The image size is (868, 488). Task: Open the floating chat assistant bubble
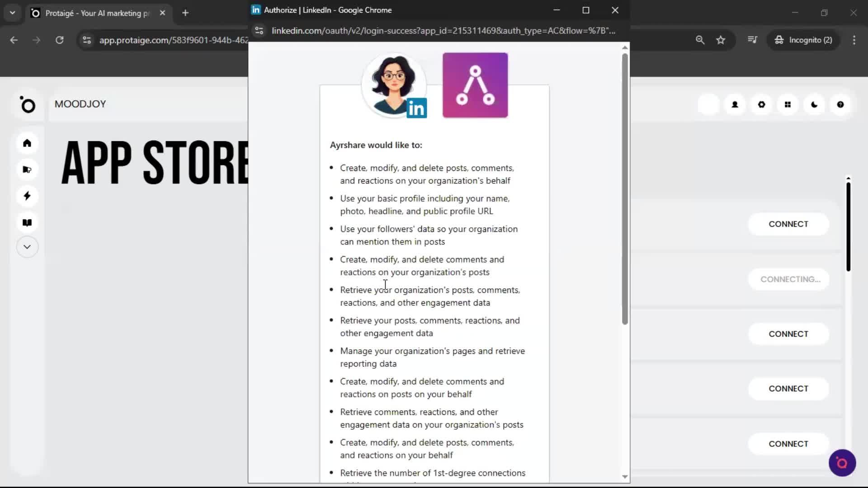click(x=842, y=463)
